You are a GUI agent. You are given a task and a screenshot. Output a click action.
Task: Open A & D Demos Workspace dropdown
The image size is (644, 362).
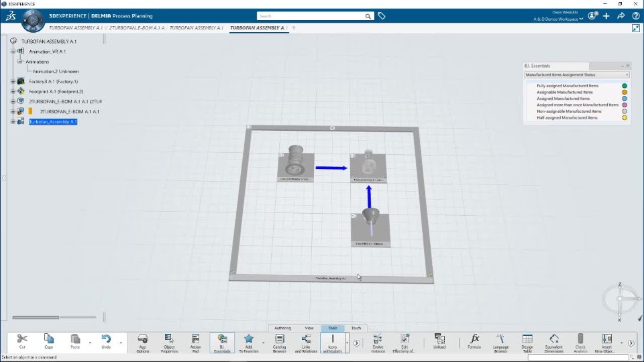[x=558, y=19]
